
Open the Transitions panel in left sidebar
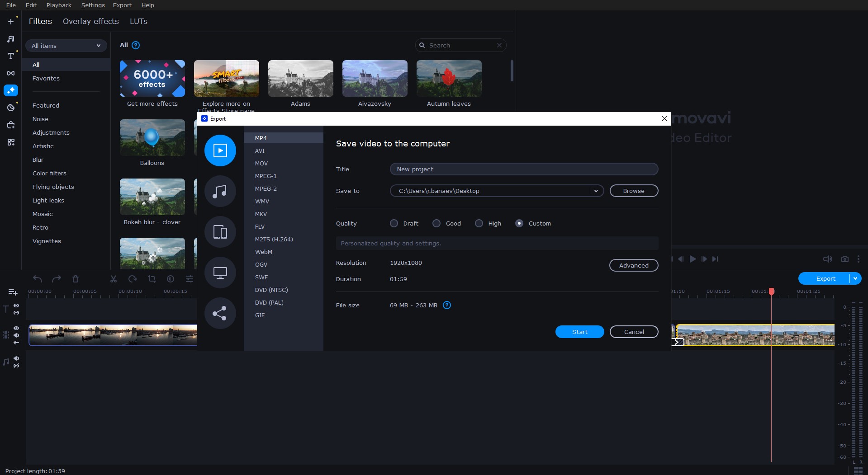coord(11,73)
